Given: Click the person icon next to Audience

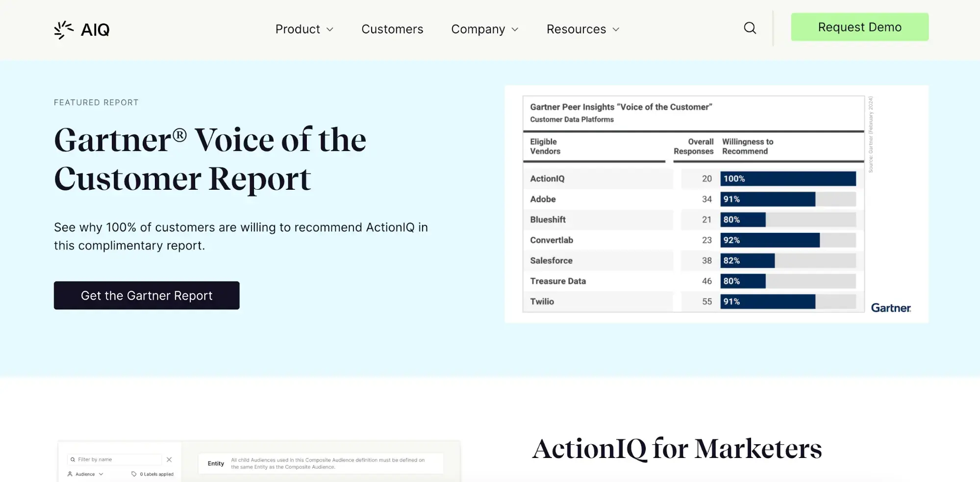Looking at the screenshot, I should 70,474.
